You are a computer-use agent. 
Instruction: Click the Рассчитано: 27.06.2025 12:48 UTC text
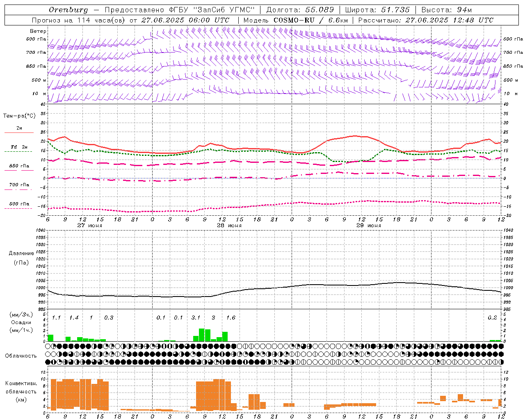426,20
